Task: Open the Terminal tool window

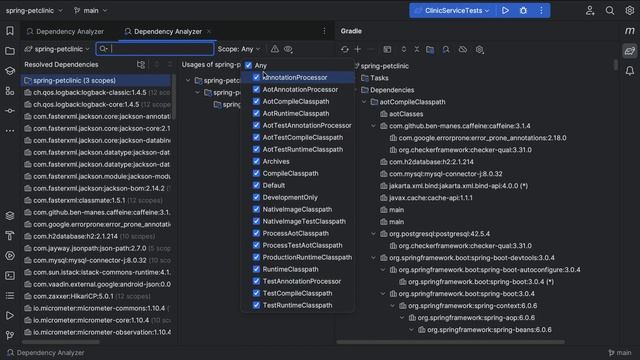Action: tap(10, 276)
